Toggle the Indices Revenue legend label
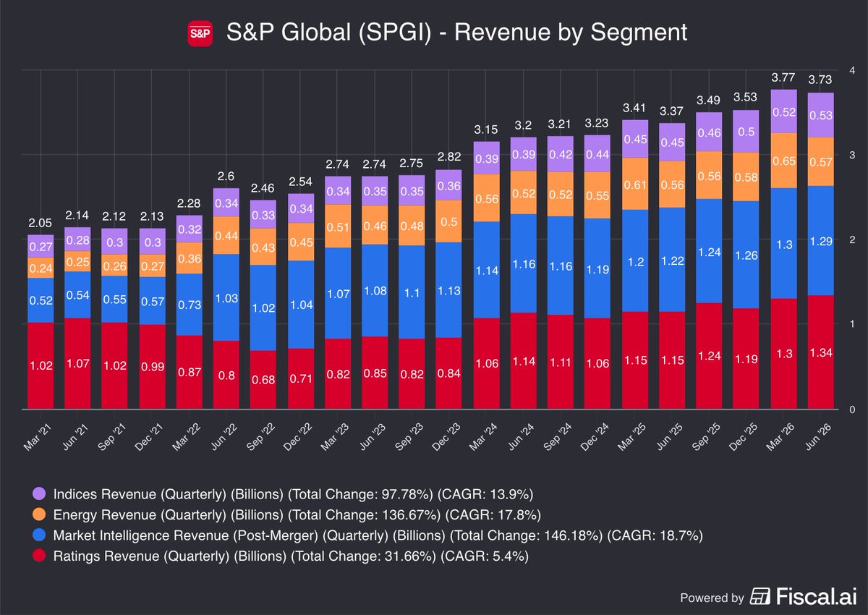 293,493
